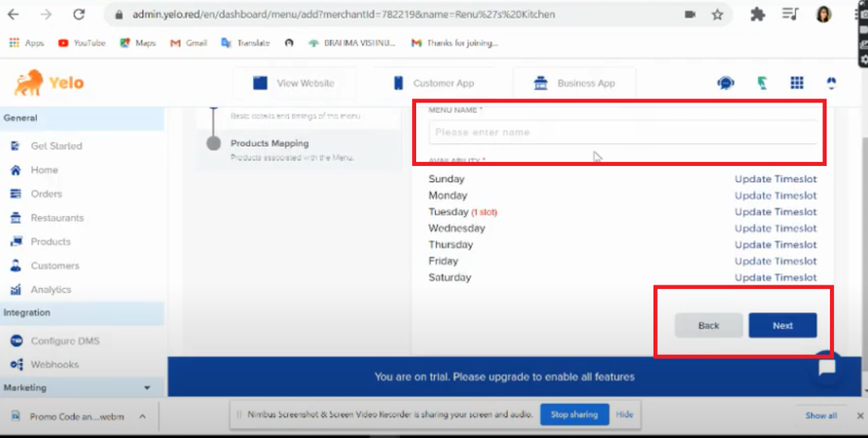
Task: Click Stop sharing on the recorder bar
Action: pos(574,415)
